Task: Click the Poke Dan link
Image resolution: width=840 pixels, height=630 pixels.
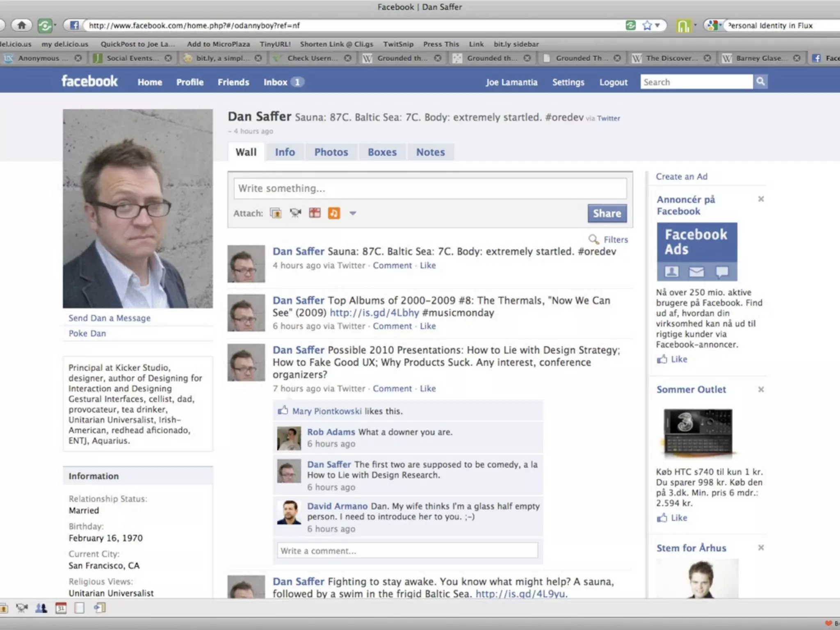Action: [x=87, y=333]
